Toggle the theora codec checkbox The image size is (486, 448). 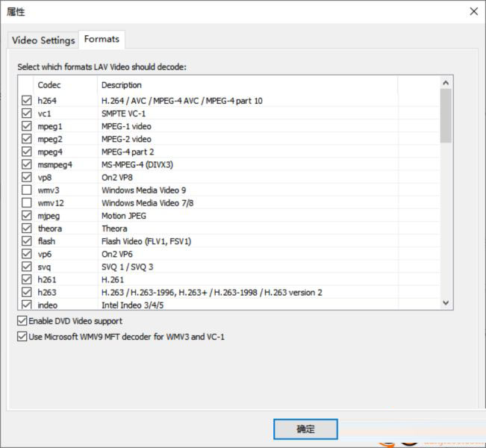pyautogui.click(x=27, y=228)
